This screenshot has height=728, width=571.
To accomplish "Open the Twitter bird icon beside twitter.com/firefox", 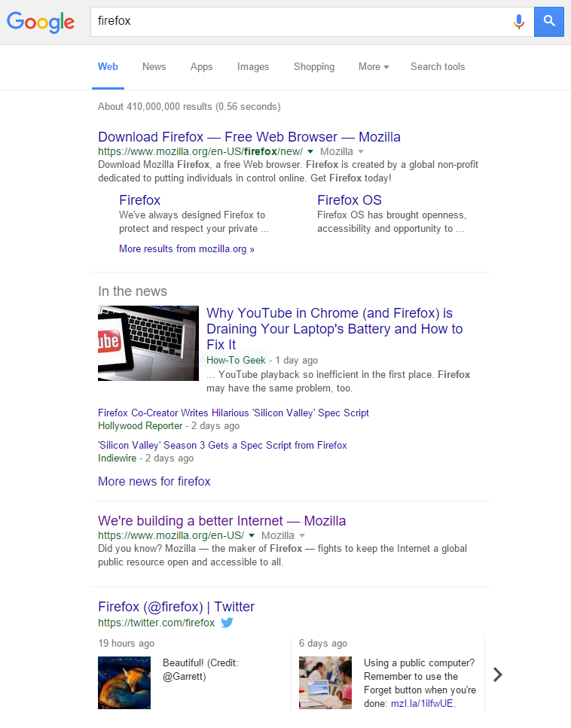I will tap(227, 622).
